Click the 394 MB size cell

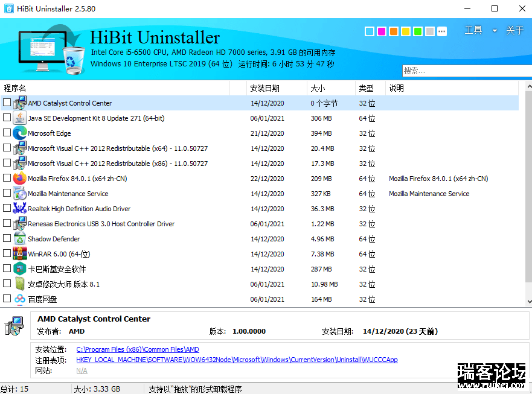tap(321, 133)
